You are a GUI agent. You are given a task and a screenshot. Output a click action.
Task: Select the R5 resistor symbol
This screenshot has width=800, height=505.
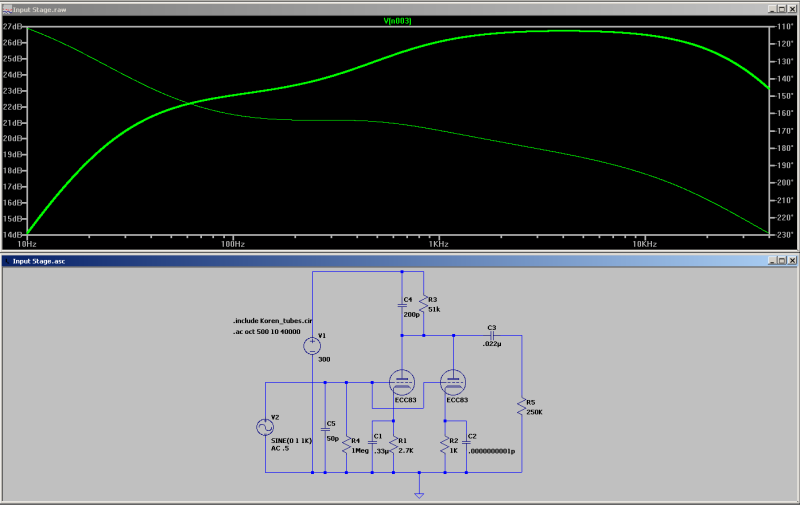coord(521,407)
